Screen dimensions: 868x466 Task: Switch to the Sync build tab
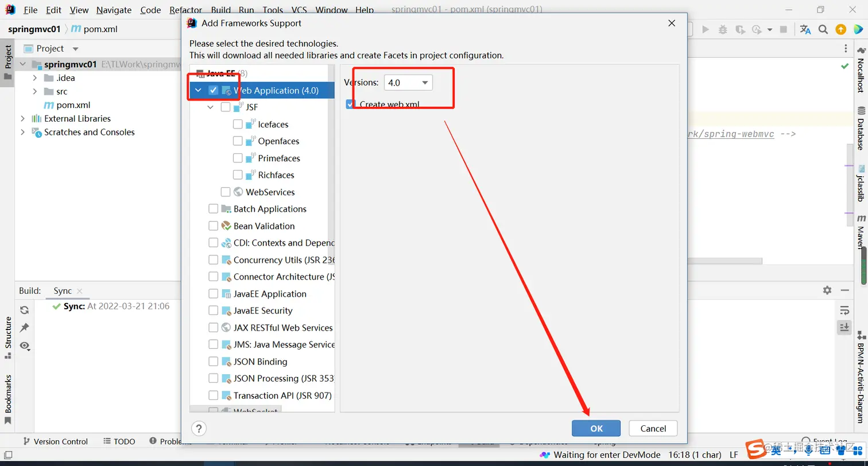(63, 291)
